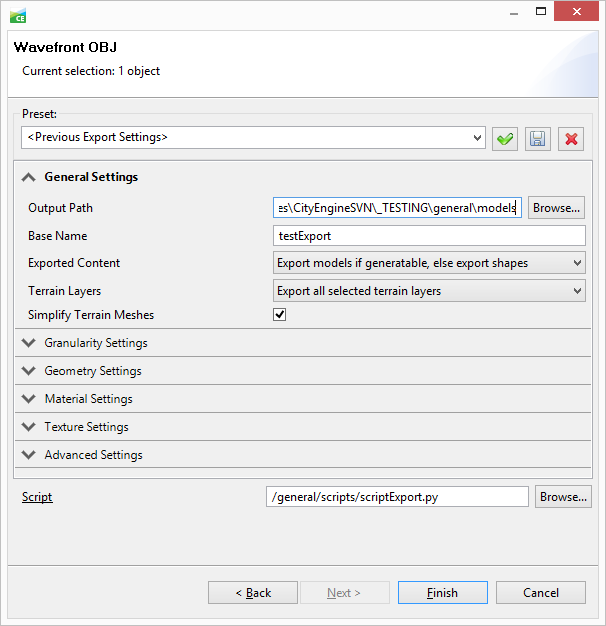606x626 pixels.
Task: Click the CityEngine app icon in title bar
Action: click(x=18, y=15)
